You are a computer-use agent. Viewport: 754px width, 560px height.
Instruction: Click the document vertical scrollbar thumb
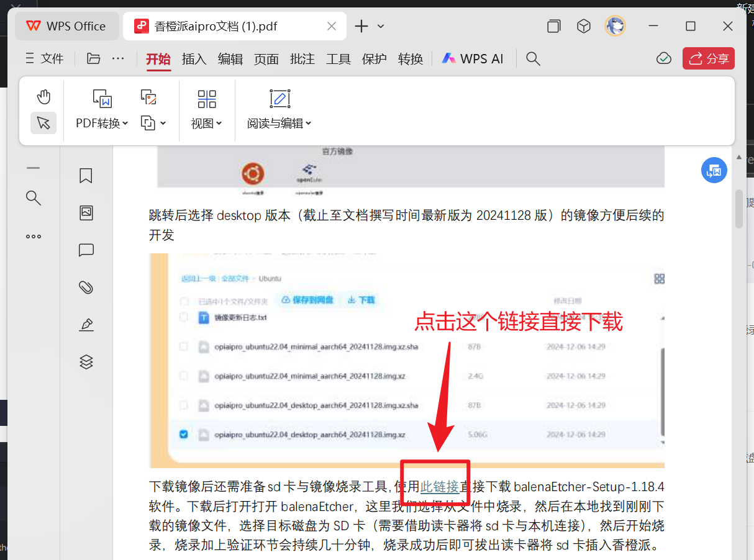pyautogui.click(x=739, y=209)
